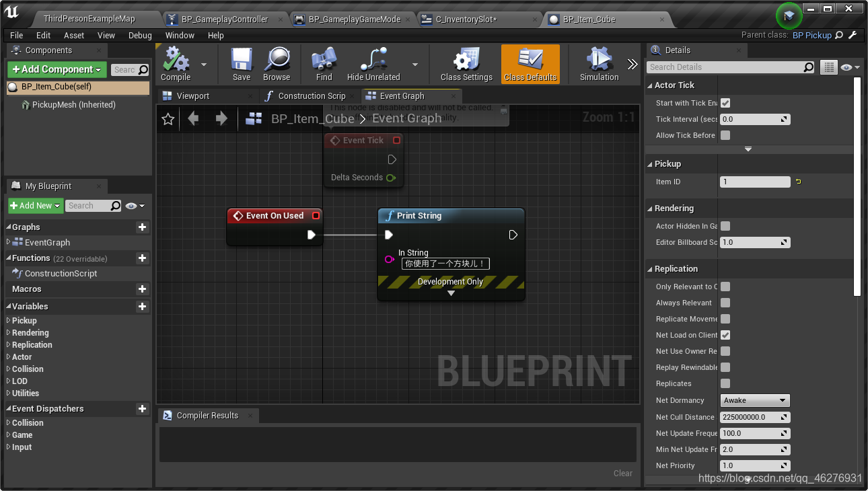Screen dimensions: 868x491
Task: Navigate back in graph history
Action: coord(194,119)
